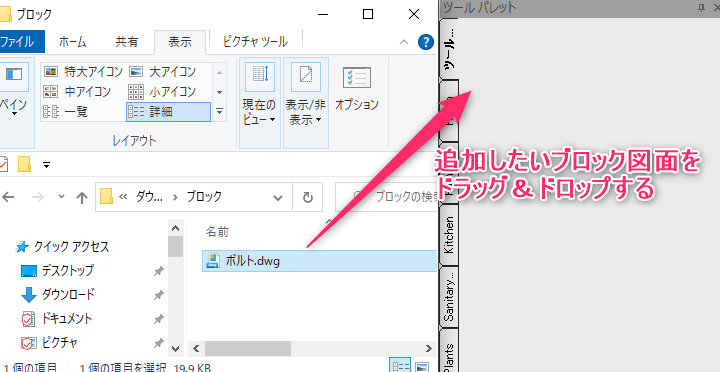The image size is (720, 372).
Task: Open デスクトップ in navigation pane
Action: (x=57, y=270)
